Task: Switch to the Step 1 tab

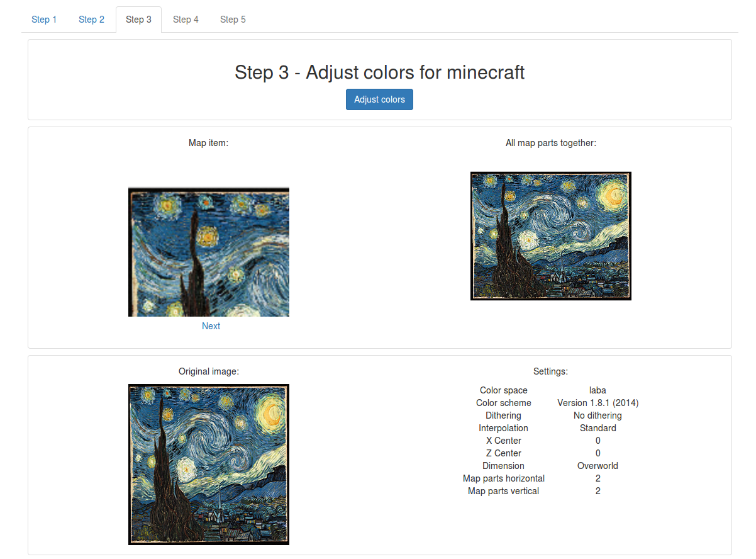Action: (44, 20)
